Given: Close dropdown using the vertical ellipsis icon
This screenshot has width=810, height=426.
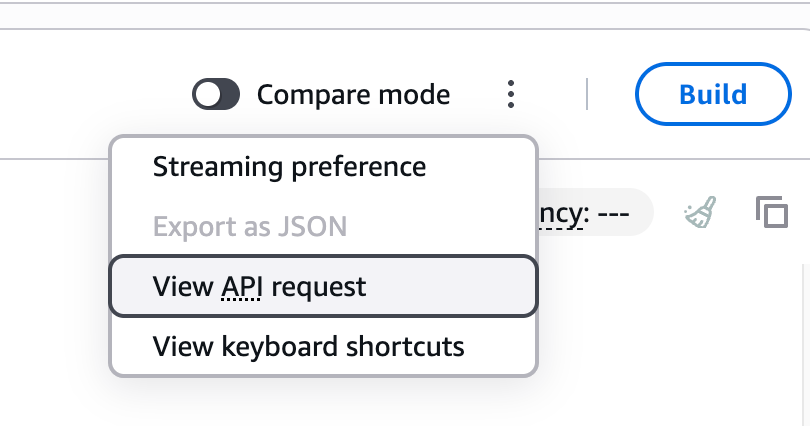Looking at the screenshot, I should (x=511, y=95).
